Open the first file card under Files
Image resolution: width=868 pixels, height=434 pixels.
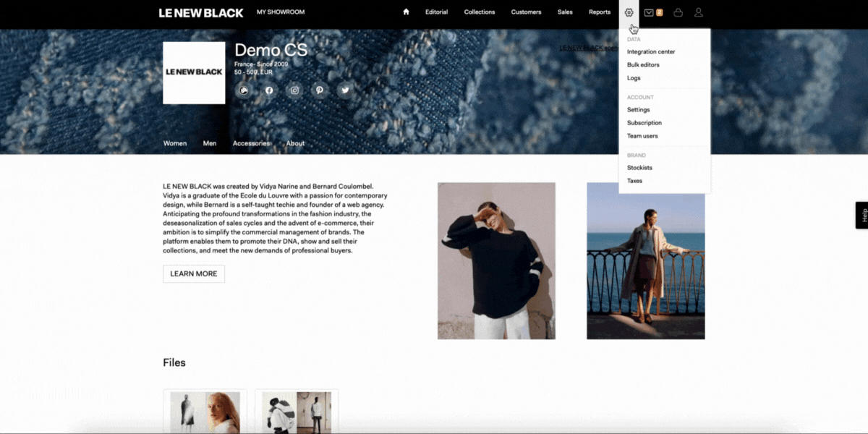[205, 412]
